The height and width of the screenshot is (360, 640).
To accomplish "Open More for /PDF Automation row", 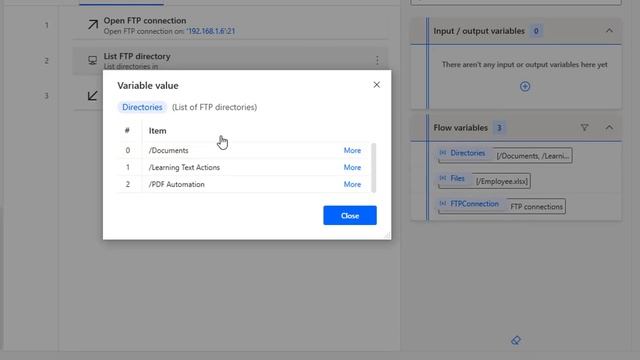I will pos(352,184).
